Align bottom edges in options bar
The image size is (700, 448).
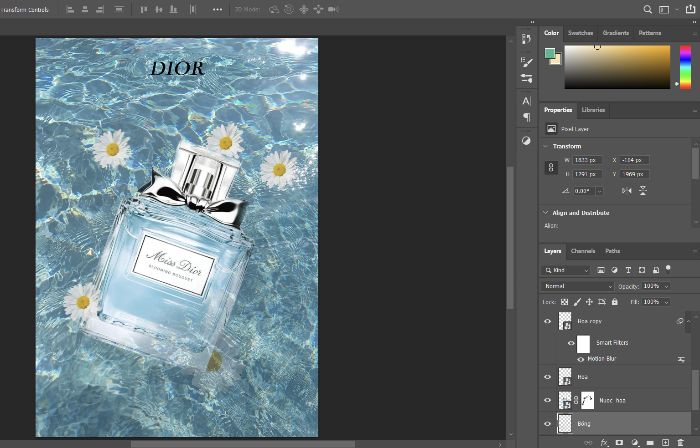click(174, 9)
